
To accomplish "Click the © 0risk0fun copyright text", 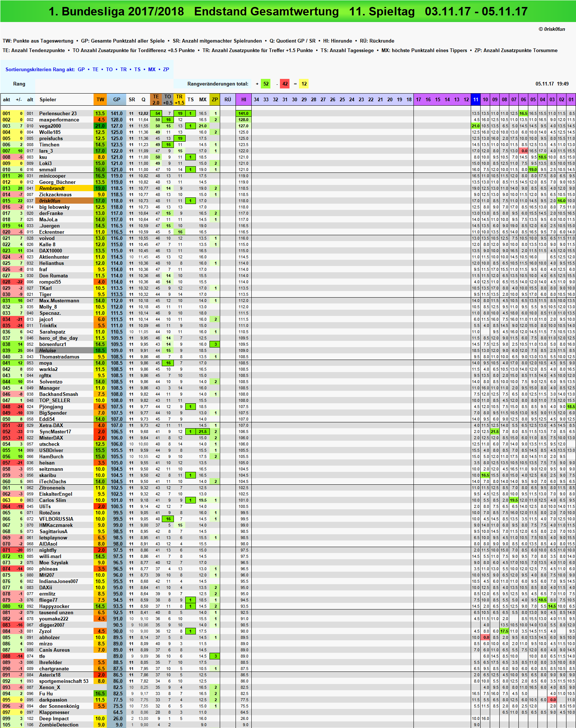I will pos(551,29).
